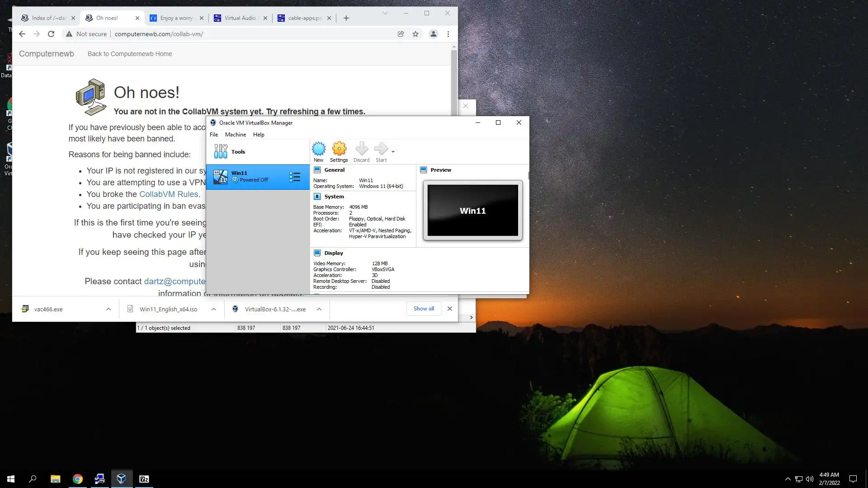
Task: Open Win11_English_x64.iso download chevron menu
Action: 214,309
